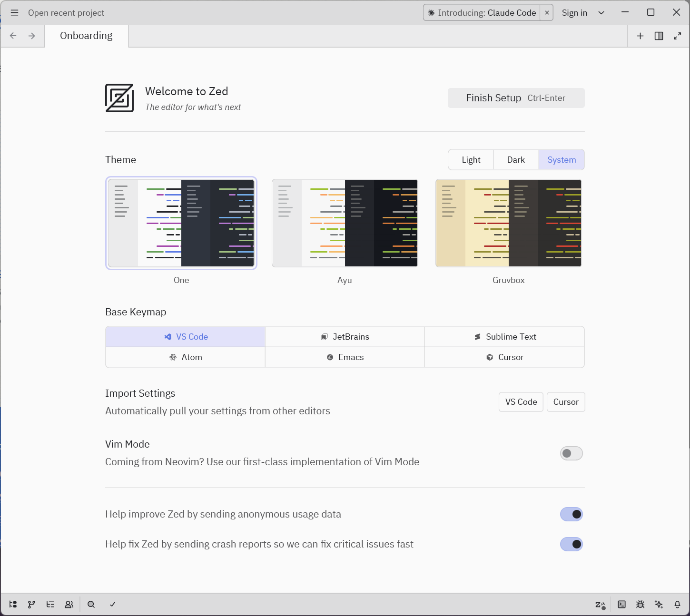Open the Git panel icon
690x616 pixels.
point(31,604)
